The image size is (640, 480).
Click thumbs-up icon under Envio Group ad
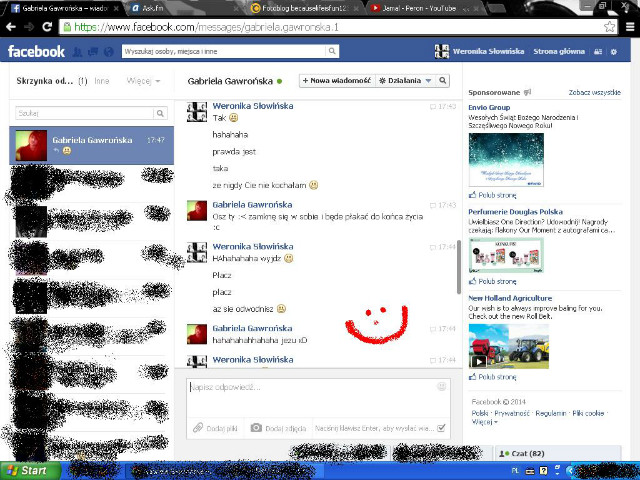[472, 195]
